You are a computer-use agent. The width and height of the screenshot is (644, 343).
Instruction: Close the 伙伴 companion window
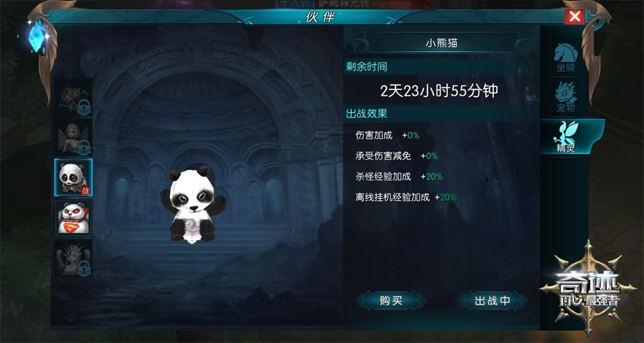(574, 17)
